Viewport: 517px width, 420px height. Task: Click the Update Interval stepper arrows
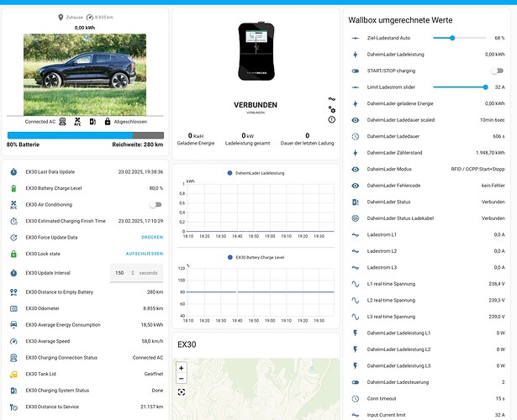tap(133, 273)
